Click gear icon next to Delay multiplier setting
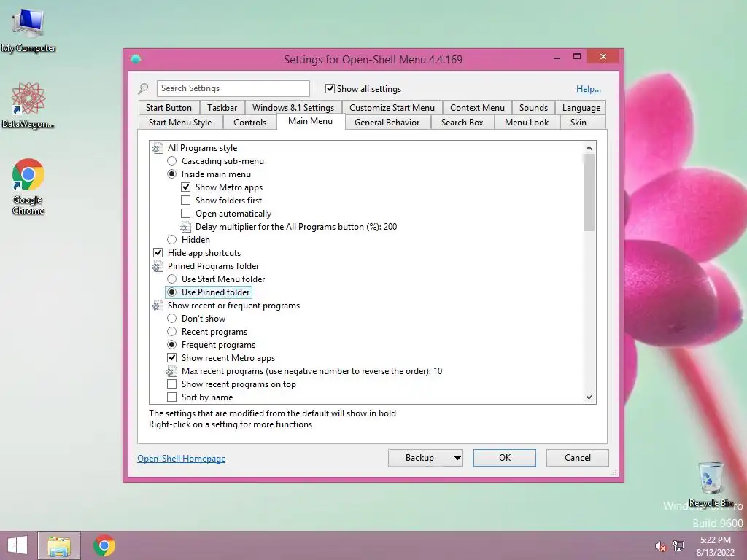The height and width of the screenshot is (560, 747). [x=185, y=227]
